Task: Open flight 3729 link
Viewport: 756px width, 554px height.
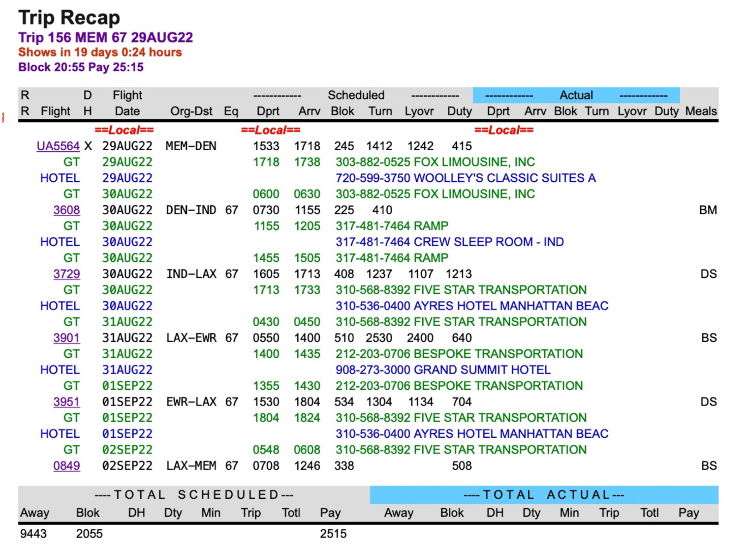Action: click(x=66, y=274)
